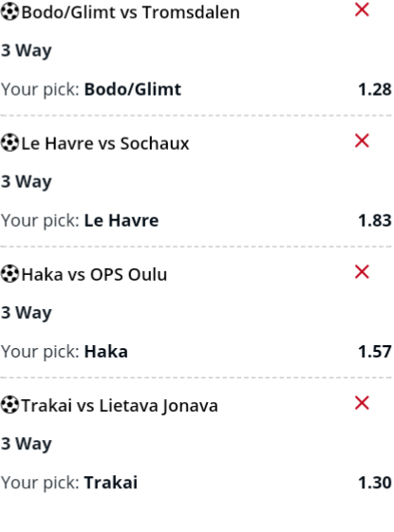Click soccer ball icon beside Bodo/Glimt match
394x532 pixels.
point(9,12)
